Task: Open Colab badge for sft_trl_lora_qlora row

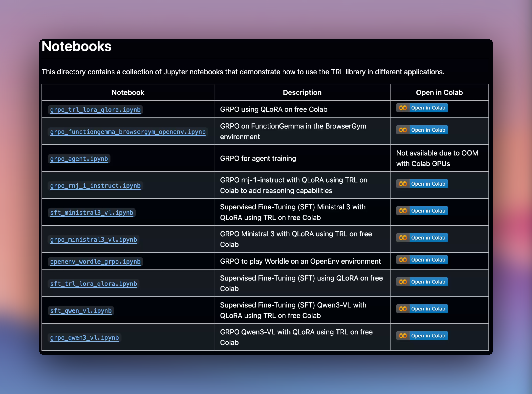Action: pos(422,282)
